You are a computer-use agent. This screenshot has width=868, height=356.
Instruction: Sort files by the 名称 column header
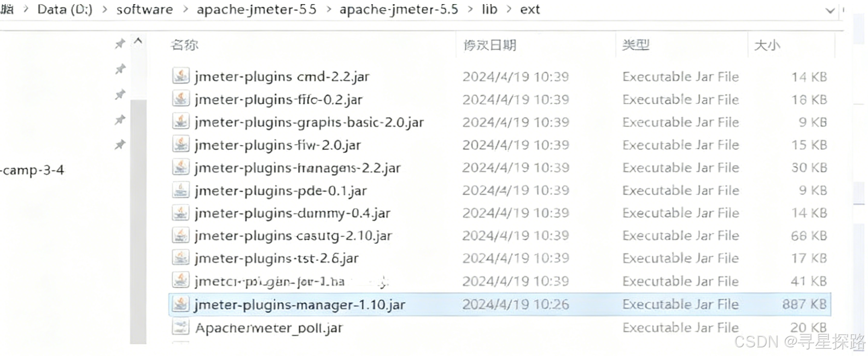click(185, 45)
